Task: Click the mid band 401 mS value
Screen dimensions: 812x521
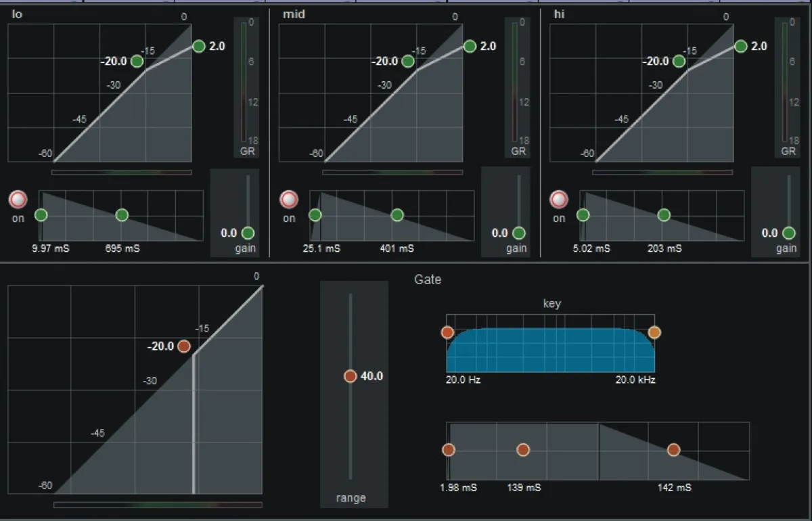Action: coord(397,249)
